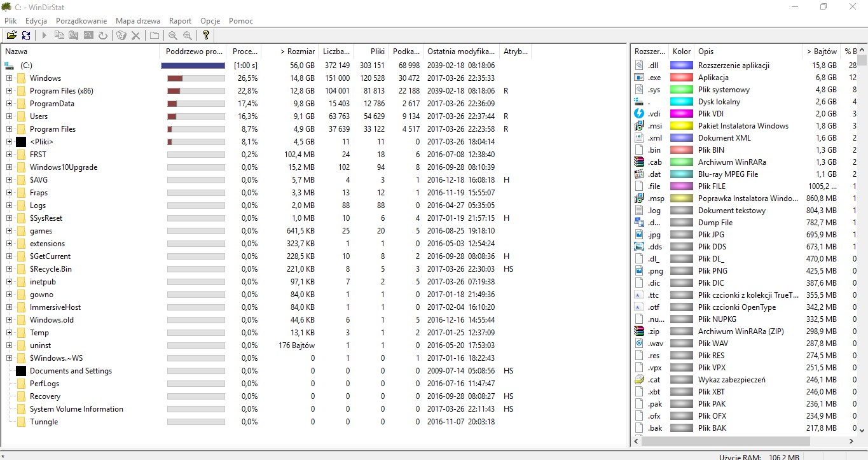
Task: Expand the Users folder node
Action: tap(9, 116)
